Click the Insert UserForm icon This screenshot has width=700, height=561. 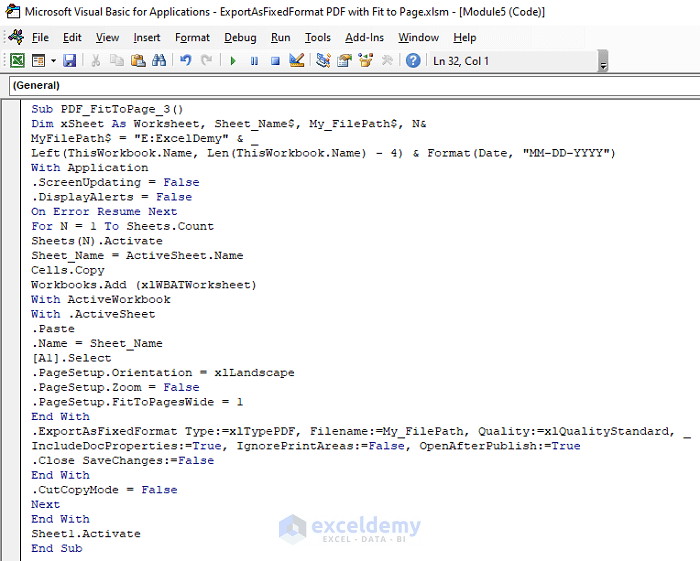point(38,60)
